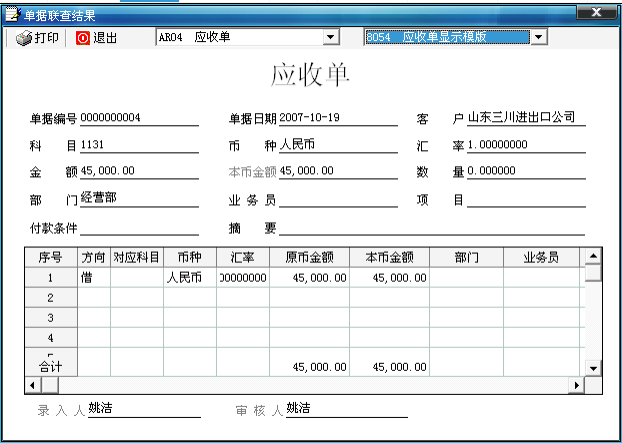The width and height of the screenshot is (622, 443).
Task: Click the 打印 printer icon
Action: 24,38
